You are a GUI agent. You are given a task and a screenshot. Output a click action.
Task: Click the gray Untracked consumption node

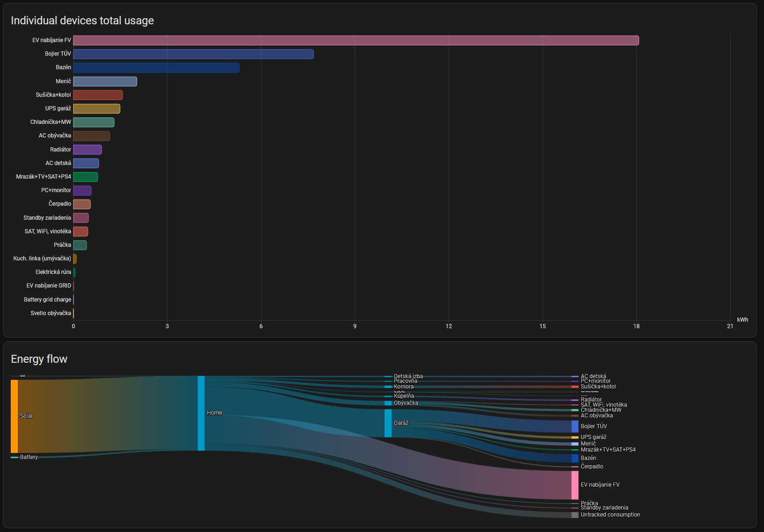[575, 515]
